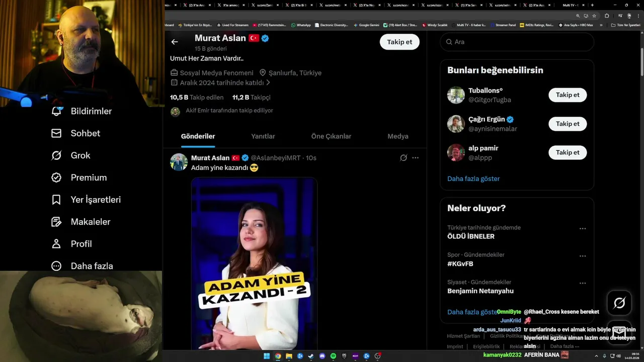
Task: Open more options for Benjamin Netanyahu trend
Action: point(583,283)
